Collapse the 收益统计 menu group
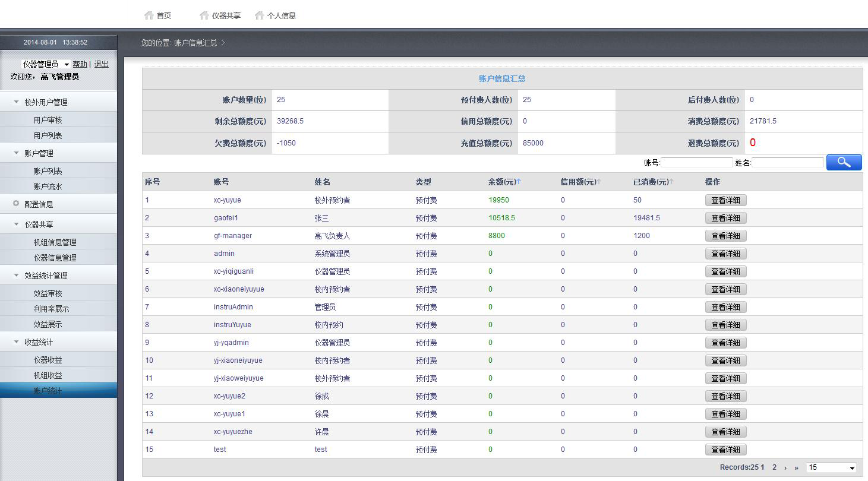 (x=17, y=342)
